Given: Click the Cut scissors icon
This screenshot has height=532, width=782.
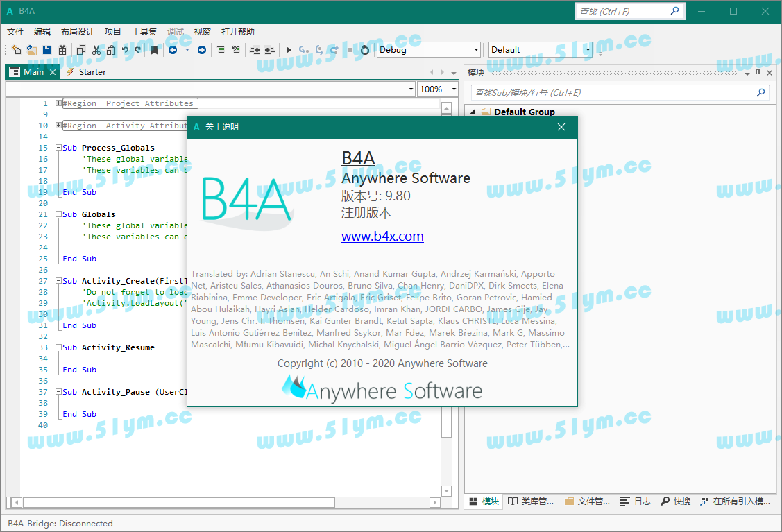Looking at the screenshot, I should pyautogui.click(x=96, y=49).
